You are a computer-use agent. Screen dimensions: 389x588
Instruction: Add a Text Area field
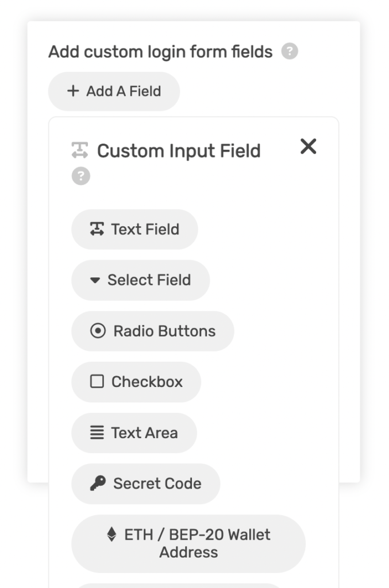click(134, 433)
